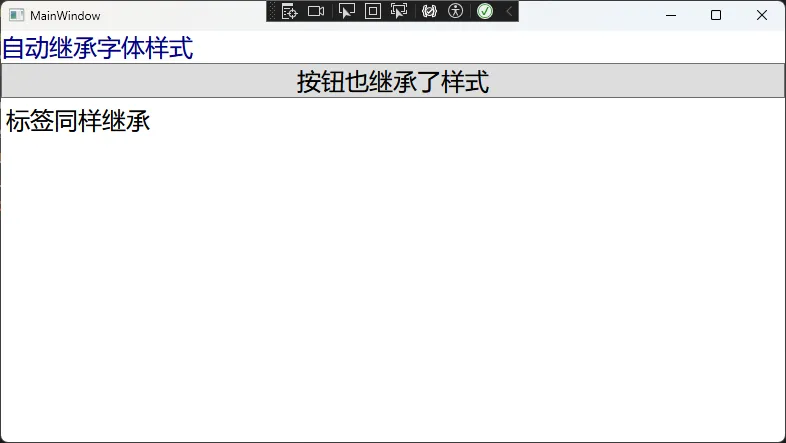
Task: Click the MainWindow title text
Action: [x=65, y=16]
